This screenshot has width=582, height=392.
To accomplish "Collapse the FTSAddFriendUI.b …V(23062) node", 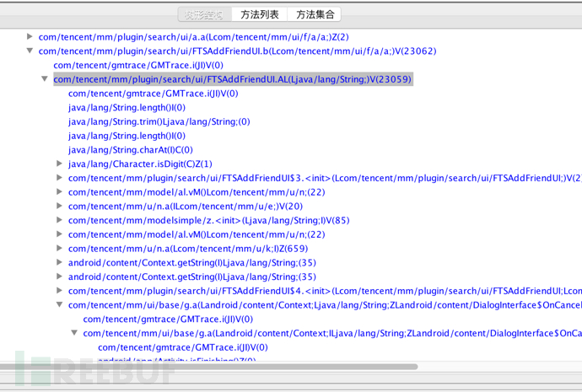I will click(30, 51).
